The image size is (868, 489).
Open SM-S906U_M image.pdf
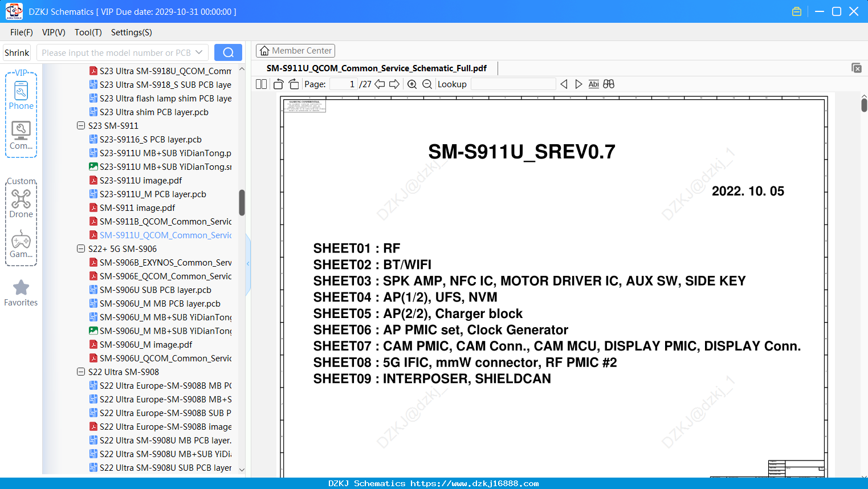(x=141, y=344)
